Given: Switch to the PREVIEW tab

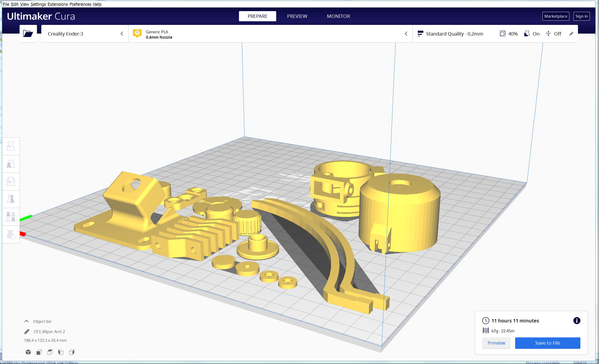Looking at the screenshot, I should 297,16.
